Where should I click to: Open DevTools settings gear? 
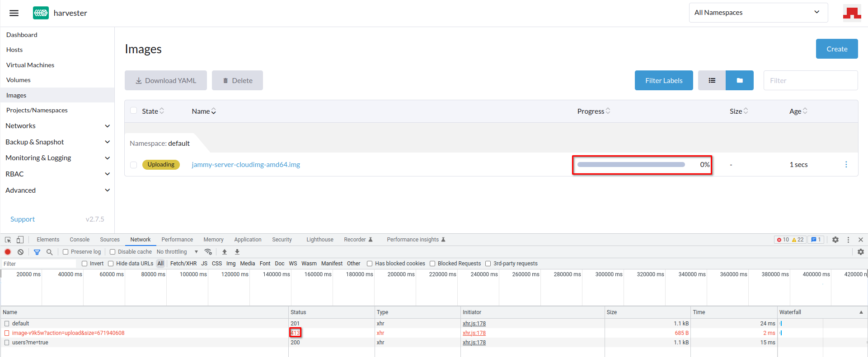[x=835, y=240]
